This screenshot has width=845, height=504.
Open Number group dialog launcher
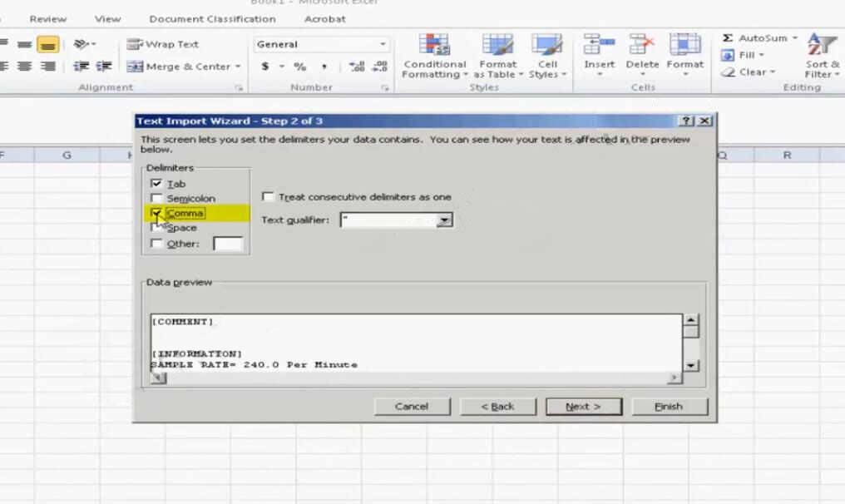tap(385, 87)
